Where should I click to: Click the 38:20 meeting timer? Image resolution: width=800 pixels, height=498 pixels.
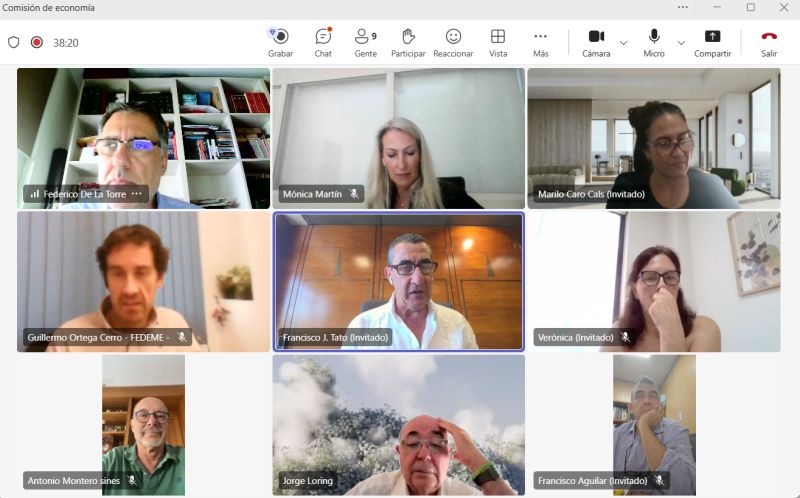coord(66,43)
